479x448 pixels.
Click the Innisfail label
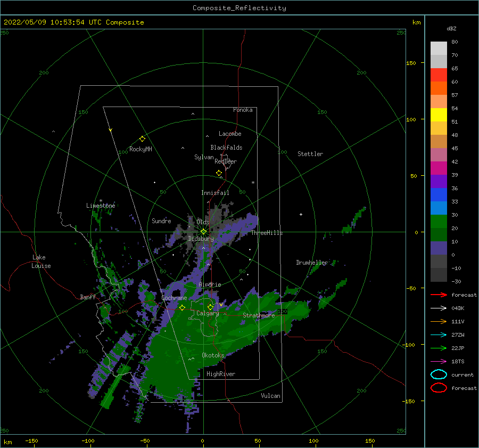point(215,193)
